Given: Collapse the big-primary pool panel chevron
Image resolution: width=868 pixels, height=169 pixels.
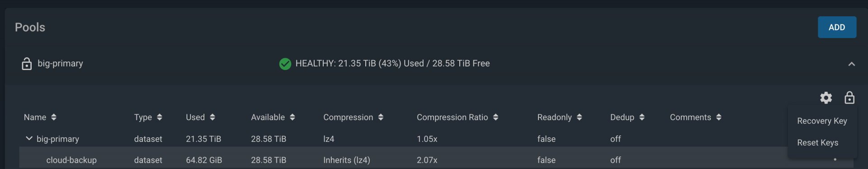Looking at the screenshot, I should pos(852,64).
